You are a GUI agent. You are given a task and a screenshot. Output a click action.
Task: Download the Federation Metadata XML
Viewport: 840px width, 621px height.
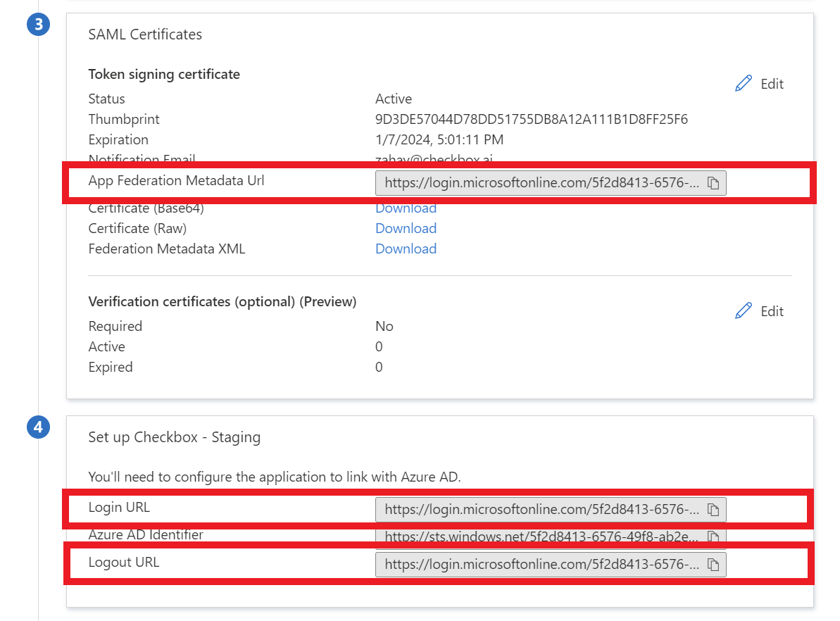tap(406, 249)
